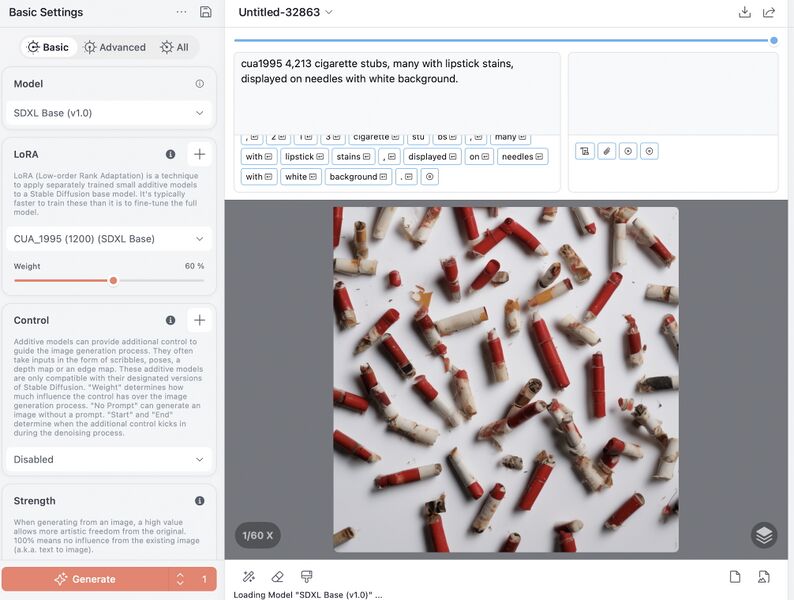Click the download icon in the top bar
Screen dimensions: 794x600
pyautogui.click(x=744, y=12)
